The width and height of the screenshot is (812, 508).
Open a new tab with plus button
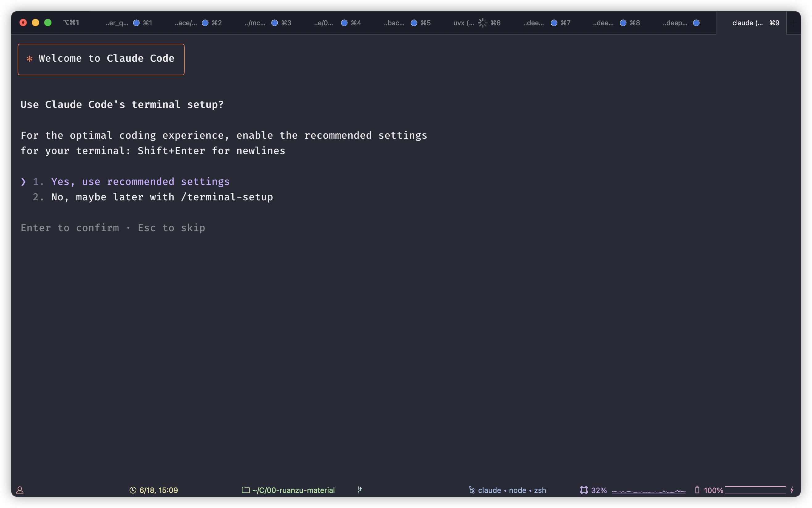pos(793,23)
